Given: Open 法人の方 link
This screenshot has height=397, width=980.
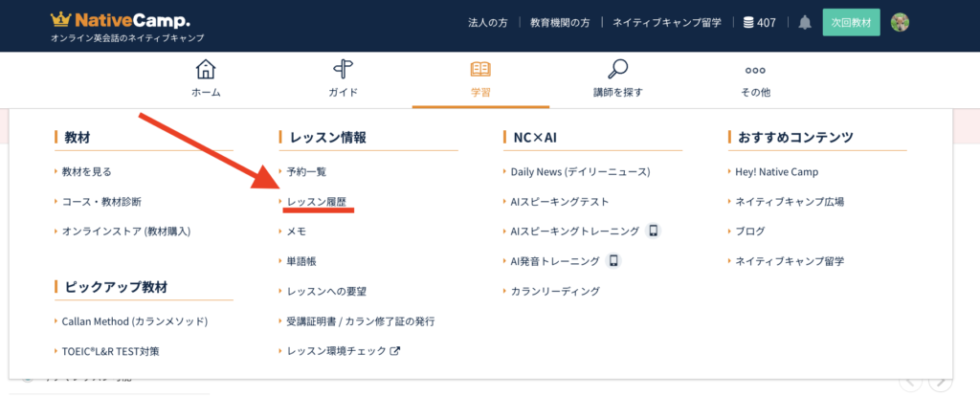Looking at the screenshot, I should click(488, 23).
